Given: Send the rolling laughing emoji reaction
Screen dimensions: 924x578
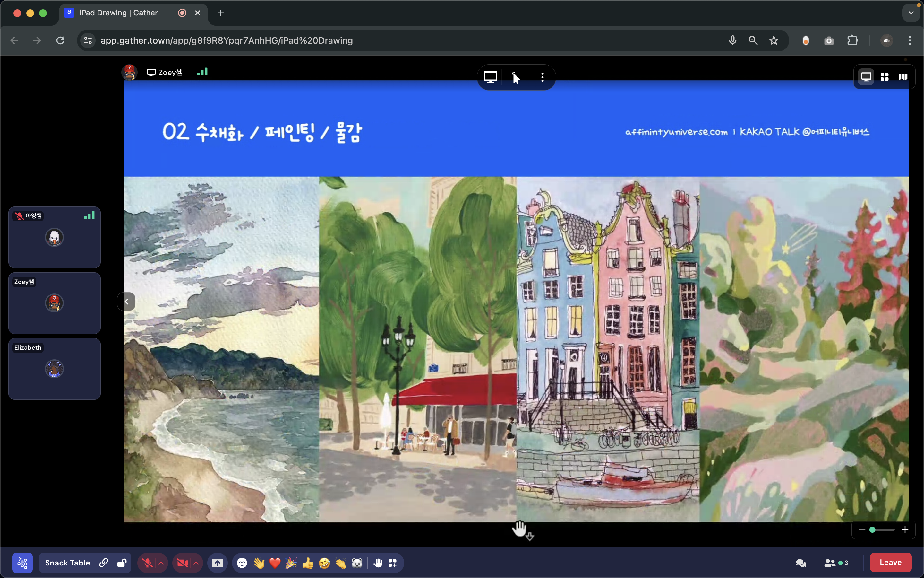Looking at the screenshot, I should 324,563.
